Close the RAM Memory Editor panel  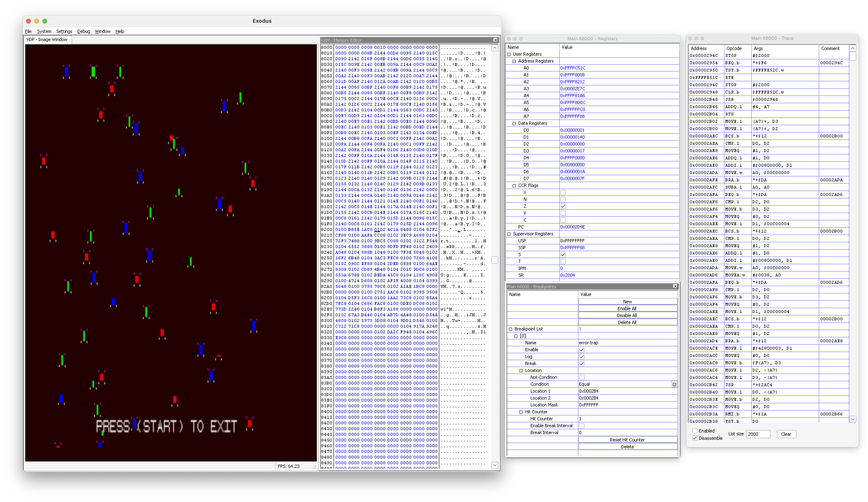pos(495,40)
